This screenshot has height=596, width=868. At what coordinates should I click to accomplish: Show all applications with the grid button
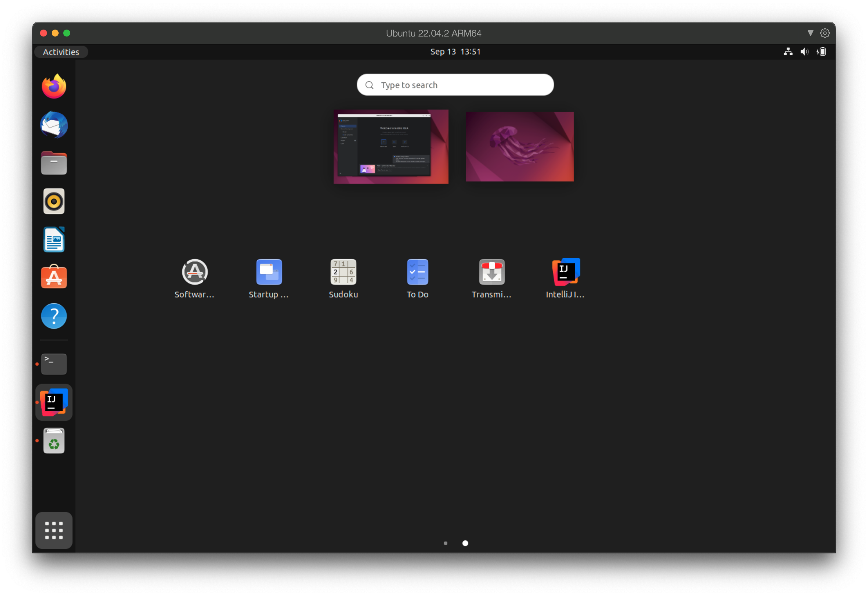tap(53, 530)
